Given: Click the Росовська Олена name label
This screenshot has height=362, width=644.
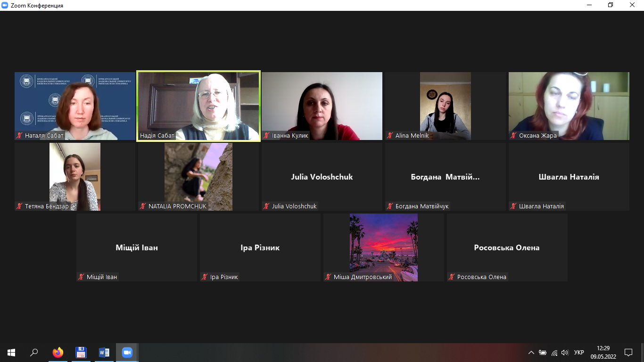Looking at the screenshot, I should pos(482,277).
